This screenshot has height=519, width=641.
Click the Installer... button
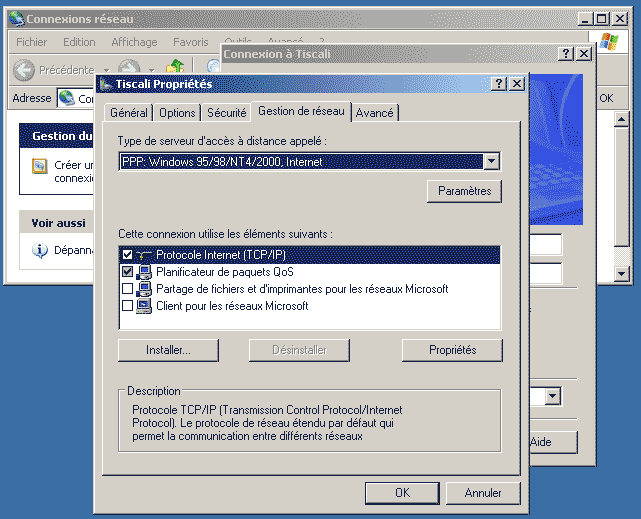pos(168,350)
